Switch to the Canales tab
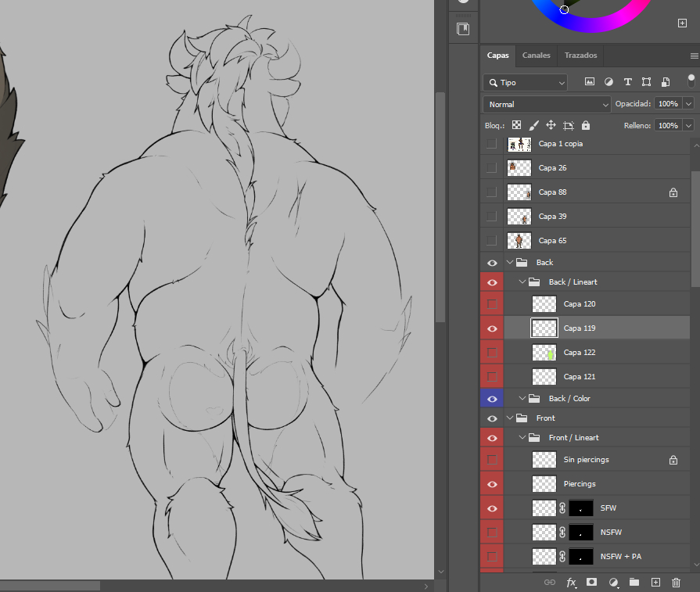The height and width of the screenshot is (592, 700). coord(537,56)
